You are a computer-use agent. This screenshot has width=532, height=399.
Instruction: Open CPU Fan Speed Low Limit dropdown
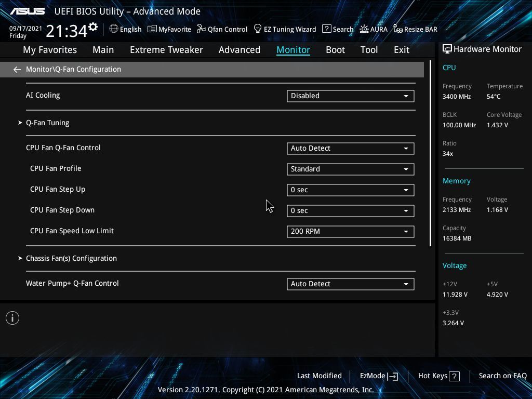click(x=351, y=231)
